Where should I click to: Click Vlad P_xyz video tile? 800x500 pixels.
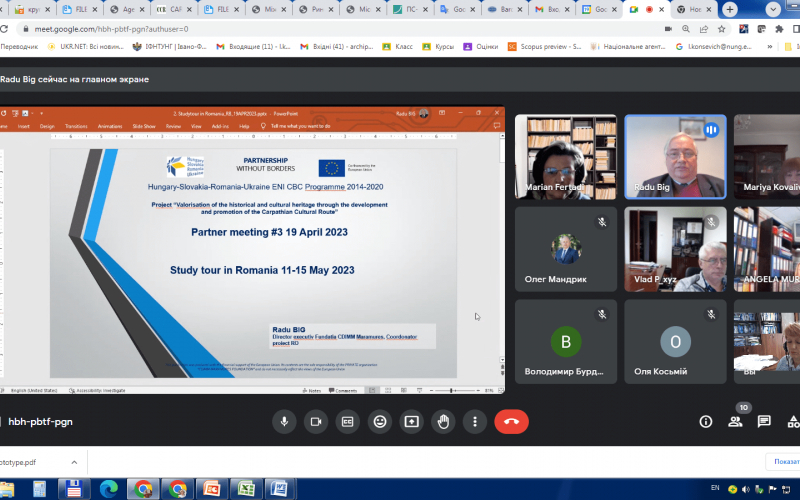point(676,249)
